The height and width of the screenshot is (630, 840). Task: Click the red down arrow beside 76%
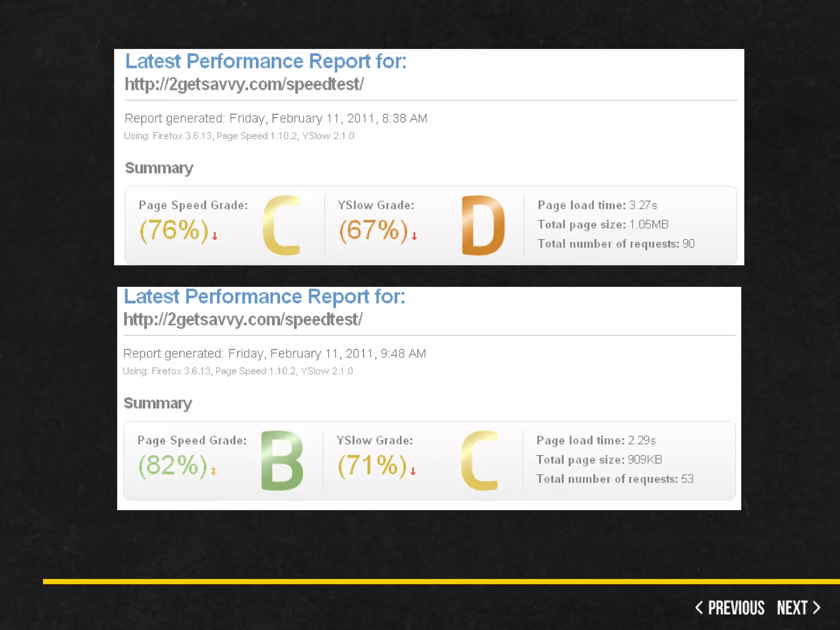click(x=215, y=236)
